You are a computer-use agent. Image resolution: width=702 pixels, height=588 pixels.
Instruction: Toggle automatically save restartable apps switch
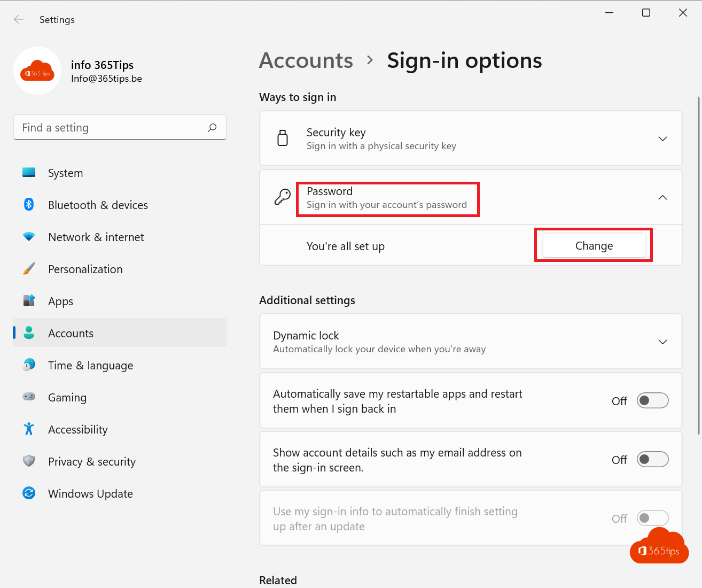pos(652,400)
